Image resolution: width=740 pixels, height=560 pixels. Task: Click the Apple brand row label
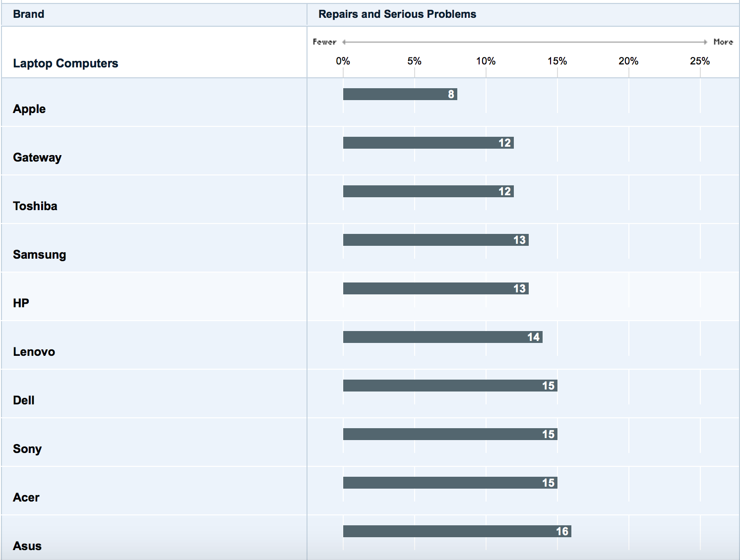click(29, 109)
